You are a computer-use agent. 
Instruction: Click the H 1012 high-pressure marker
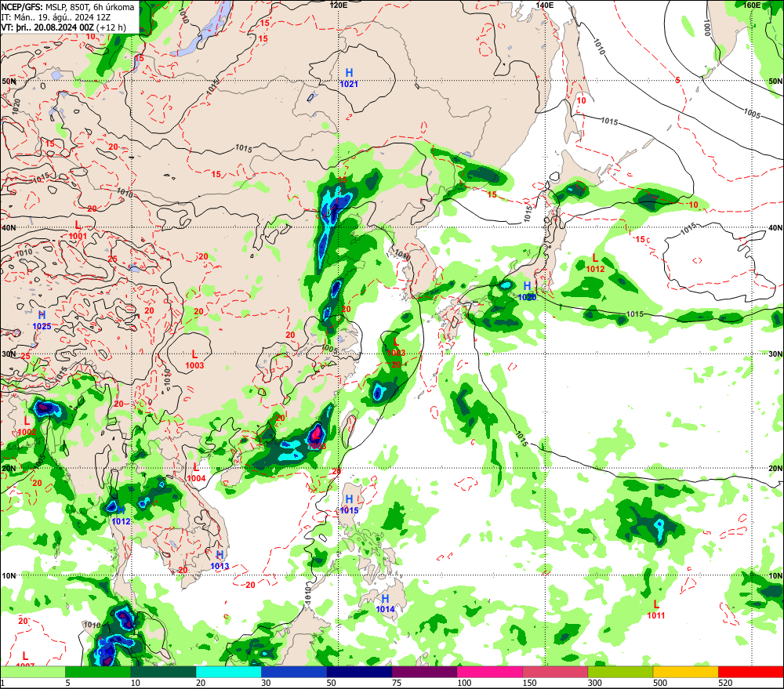point(121,516)
